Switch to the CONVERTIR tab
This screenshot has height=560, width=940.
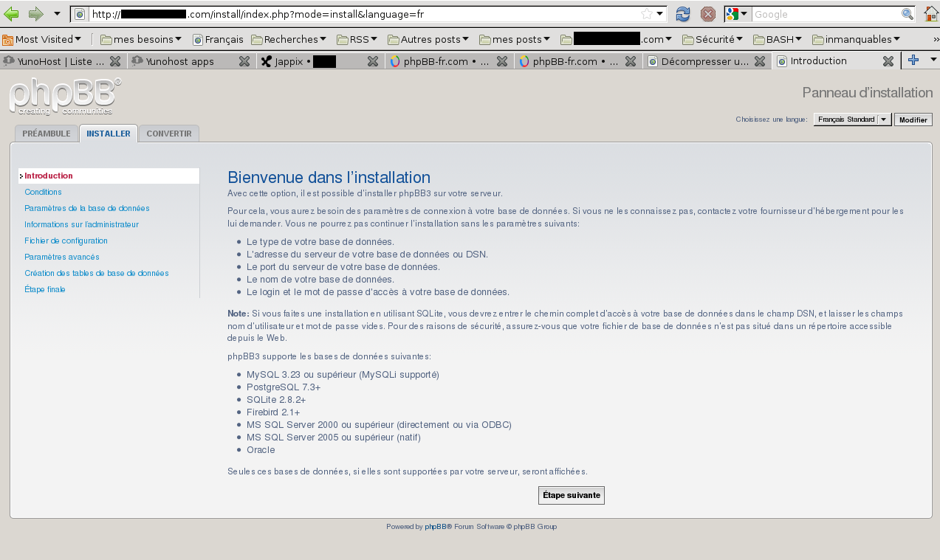coord(168,134)
